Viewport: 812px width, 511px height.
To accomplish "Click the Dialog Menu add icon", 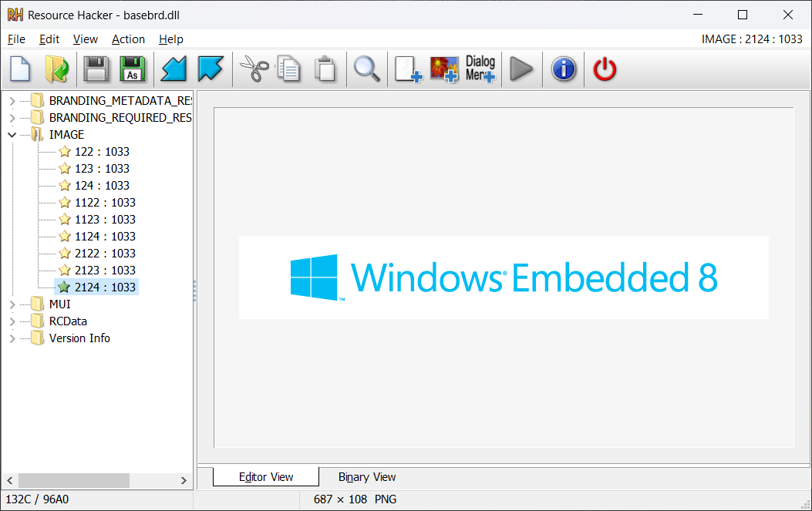I will pos(480,69).
